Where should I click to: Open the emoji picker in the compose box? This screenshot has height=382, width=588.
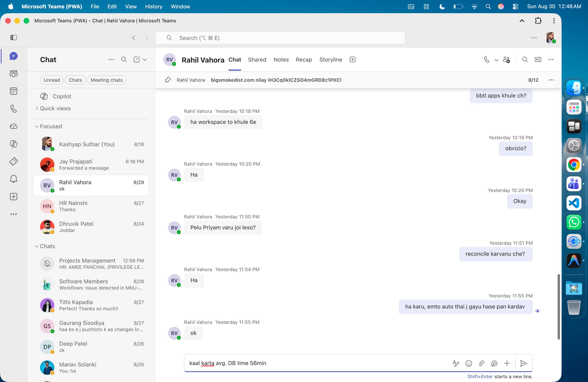468,363
